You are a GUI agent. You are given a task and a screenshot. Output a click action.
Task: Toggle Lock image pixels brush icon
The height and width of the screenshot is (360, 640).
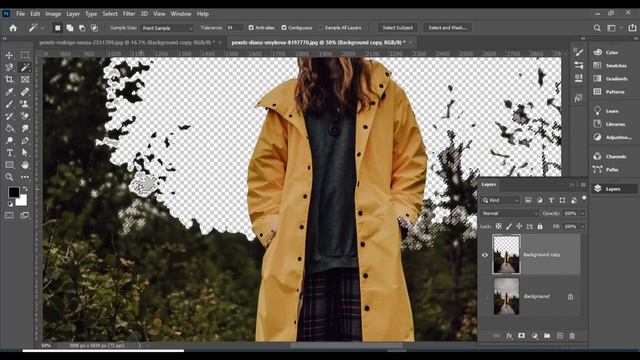(509, 226)
